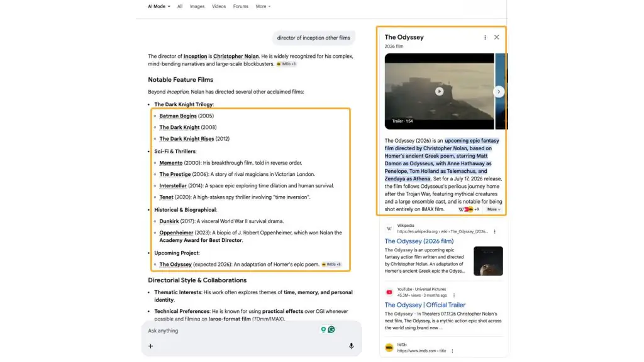This screenshot has height=362, width=644.
Task: Open the three-dot menu in the Odyssey panel
Action: point(485,37)
